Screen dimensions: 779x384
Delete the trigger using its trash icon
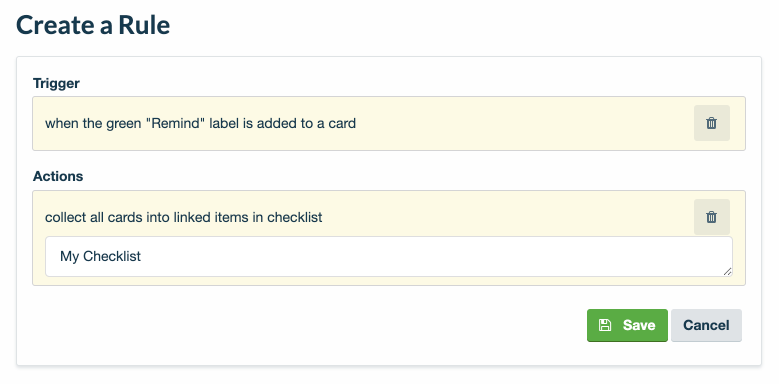711,123
